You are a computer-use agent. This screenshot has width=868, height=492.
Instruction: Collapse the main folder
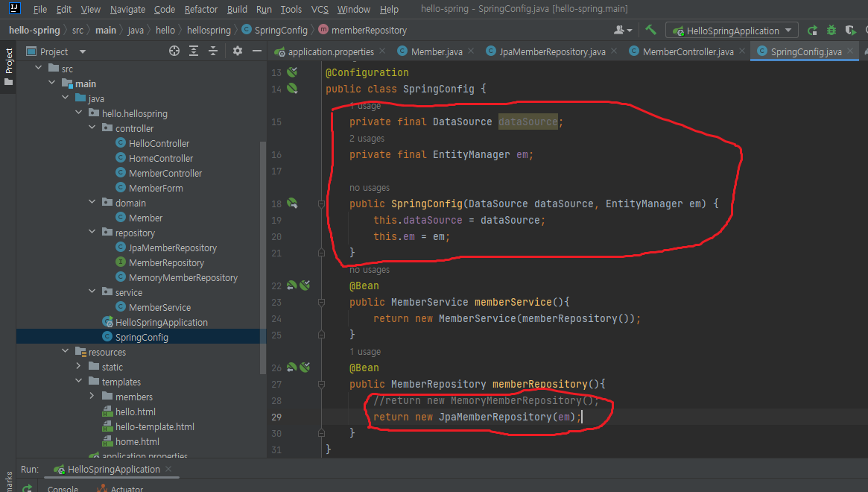[51, 83]
